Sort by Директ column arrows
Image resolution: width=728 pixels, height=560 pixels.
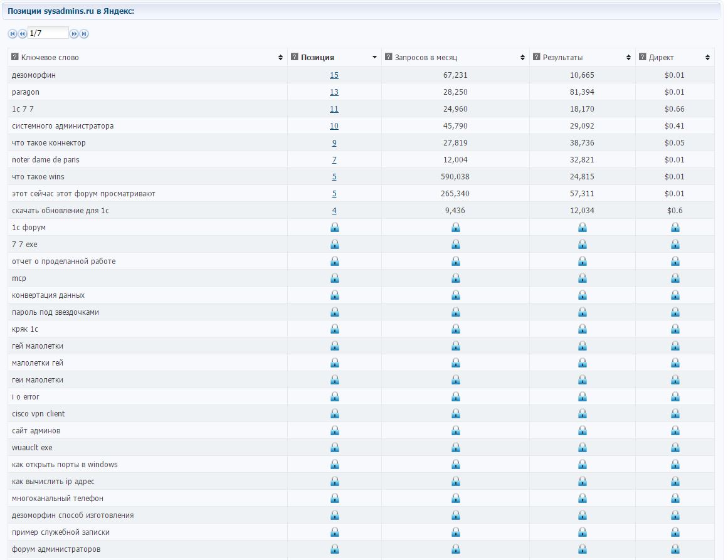(707, 58)
